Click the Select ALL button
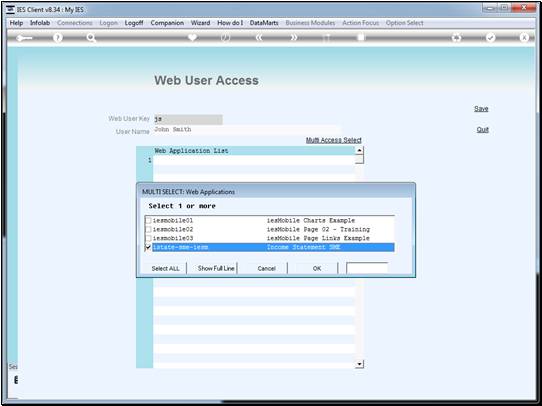 click(x=165, y=268)
